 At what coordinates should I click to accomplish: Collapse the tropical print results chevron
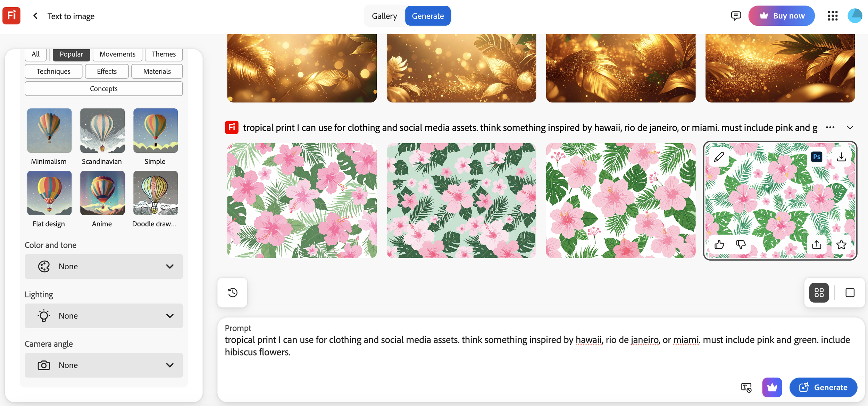(850, 127)
